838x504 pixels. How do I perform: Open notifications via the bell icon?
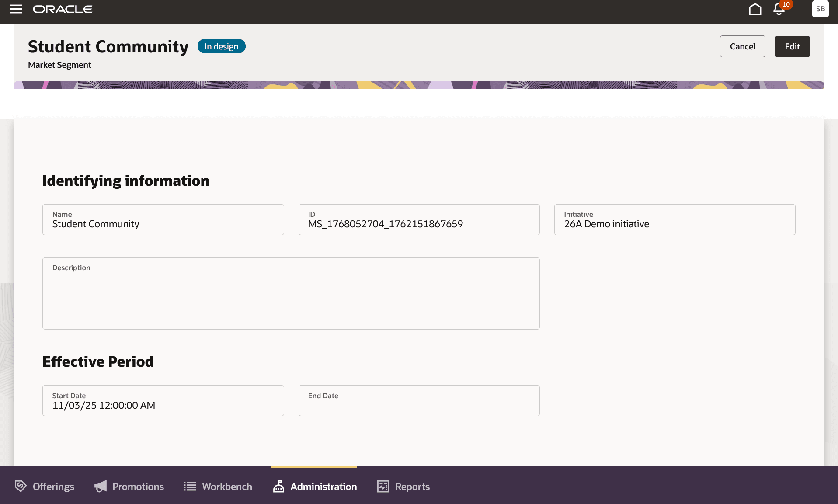tap(779, 9)
